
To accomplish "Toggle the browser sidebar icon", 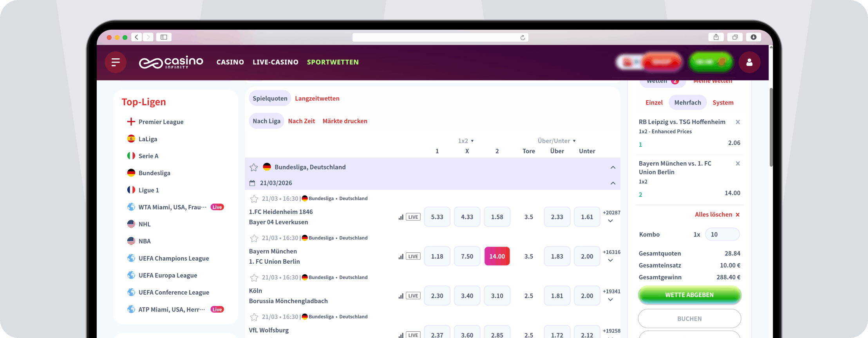I will [164, 37].
